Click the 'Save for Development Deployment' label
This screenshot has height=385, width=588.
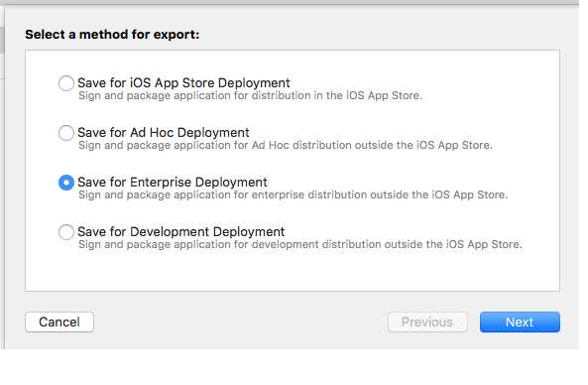point(181,232)
